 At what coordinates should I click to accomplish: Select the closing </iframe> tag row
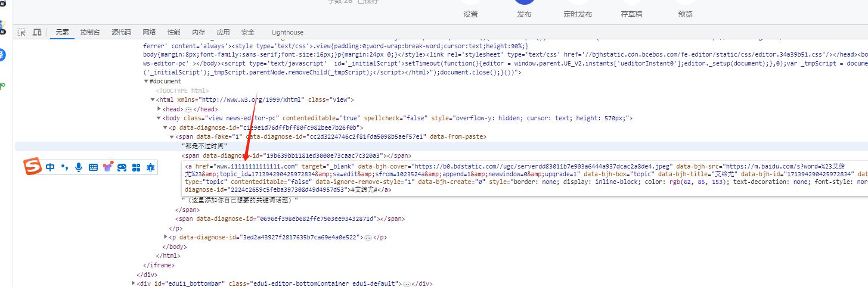(159, 265)
